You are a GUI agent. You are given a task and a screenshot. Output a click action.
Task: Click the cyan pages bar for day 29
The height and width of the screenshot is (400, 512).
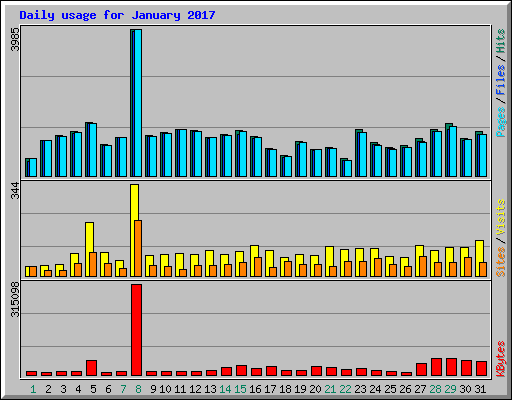coord(453,151)
